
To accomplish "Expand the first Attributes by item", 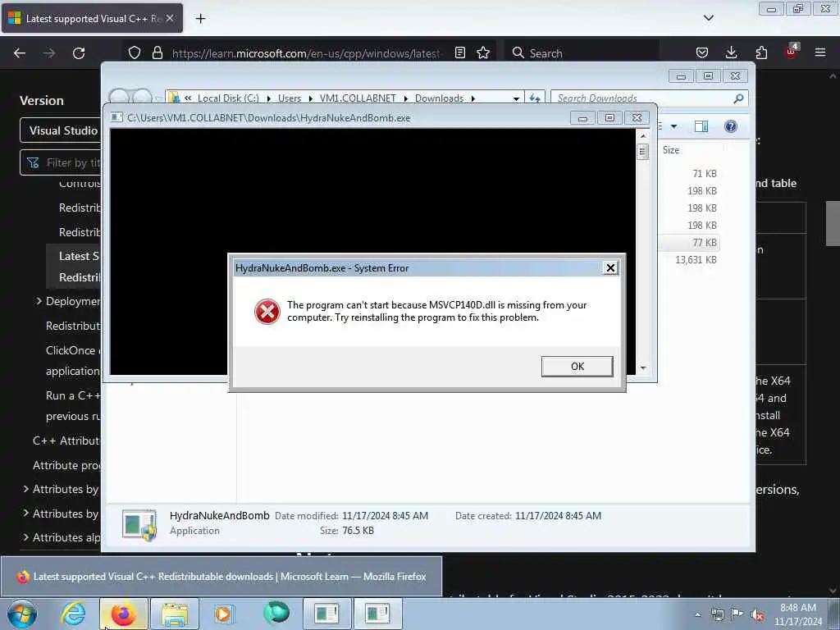I will pyautogui.click(x=25, y=489).
